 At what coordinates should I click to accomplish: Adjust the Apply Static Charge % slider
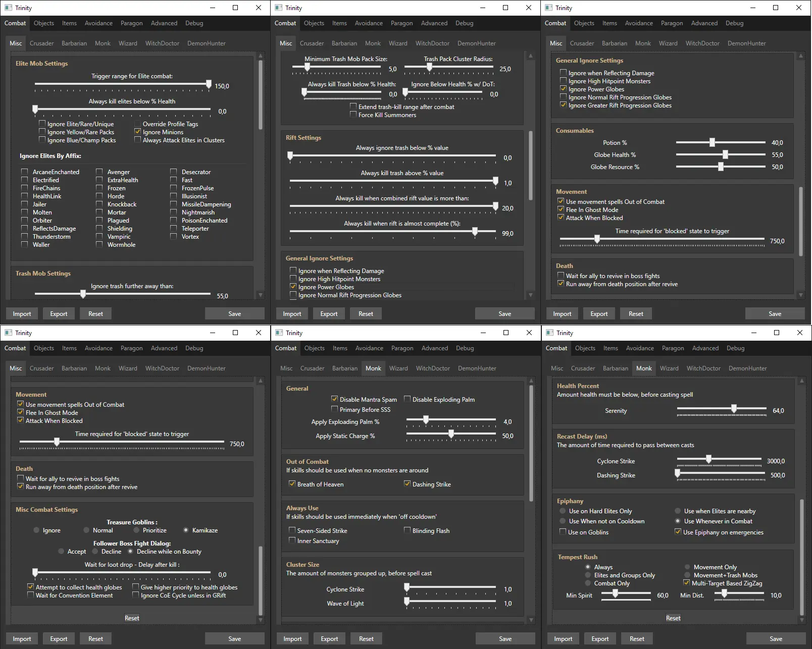pos(451,434)
